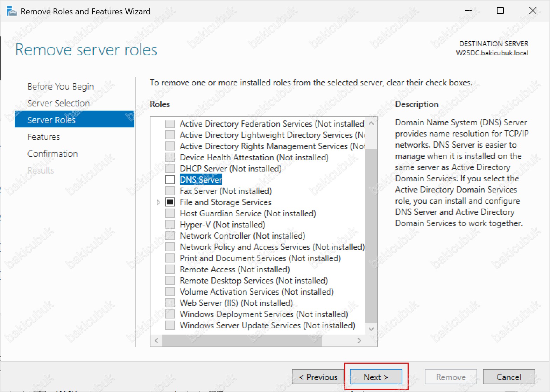The height and width of the screenshot is (392, 550).
Task: Click the Fax Server checkbox
Action: point(170,191)
